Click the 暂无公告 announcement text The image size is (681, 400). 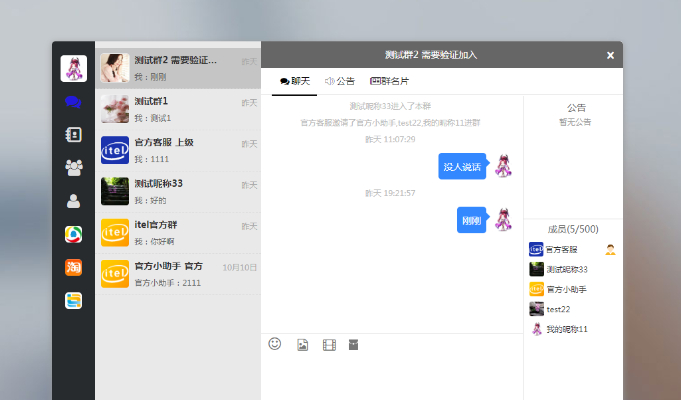pyautogui.click(x=575, y=122)
